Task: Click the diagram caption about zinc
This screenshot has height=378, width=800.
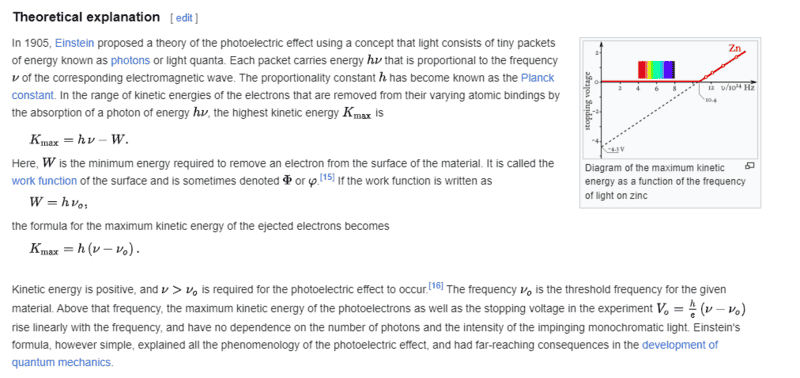Action: coord(665,182)
